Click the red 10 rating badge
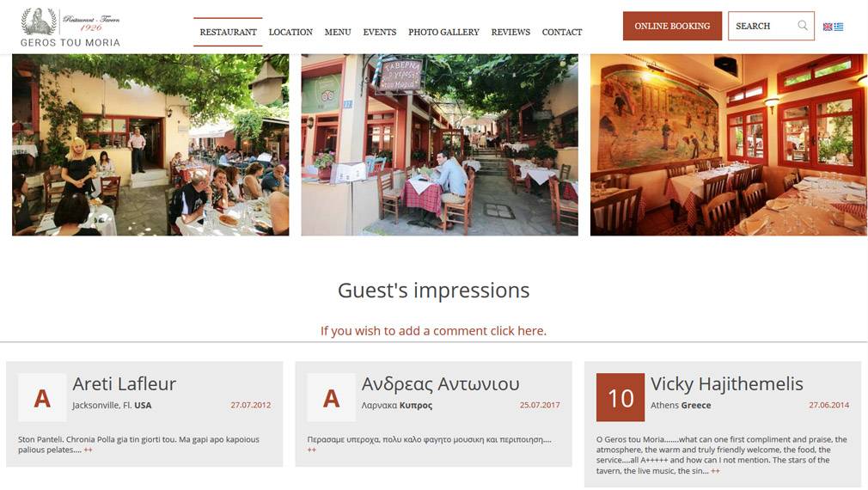This screenshot has height=490, width=868. pos(620,397)
